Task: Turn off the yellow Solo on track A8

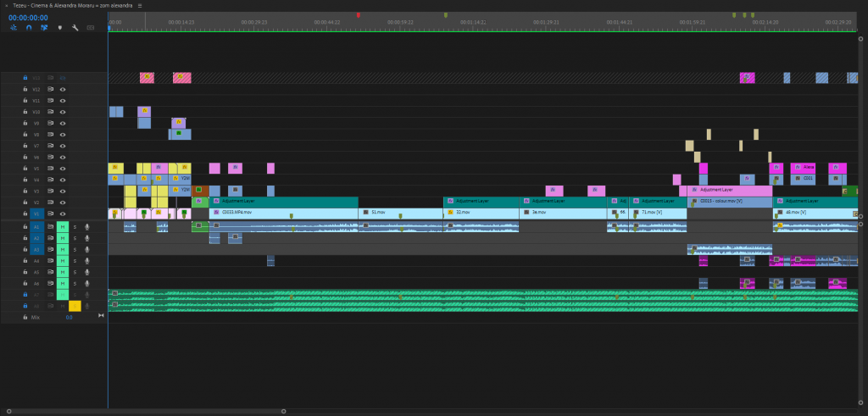Action: pyautogui.click(x=75, y=305)
